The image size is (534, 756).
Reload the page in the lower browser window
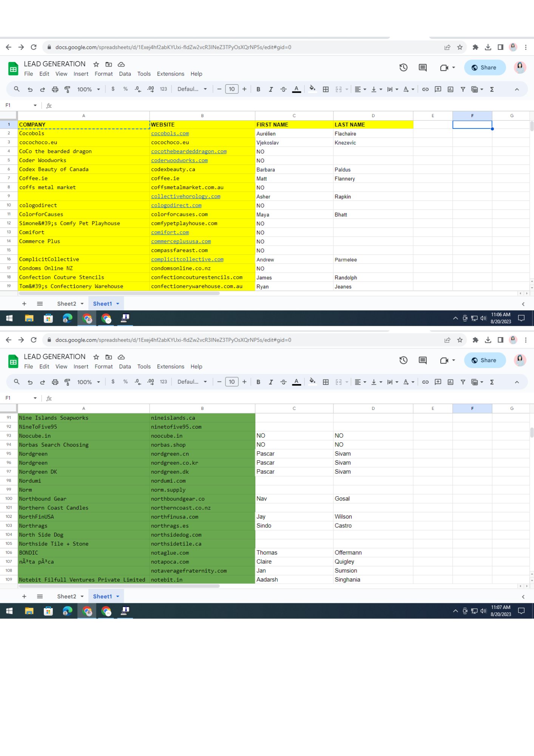[x=34, y=340]
